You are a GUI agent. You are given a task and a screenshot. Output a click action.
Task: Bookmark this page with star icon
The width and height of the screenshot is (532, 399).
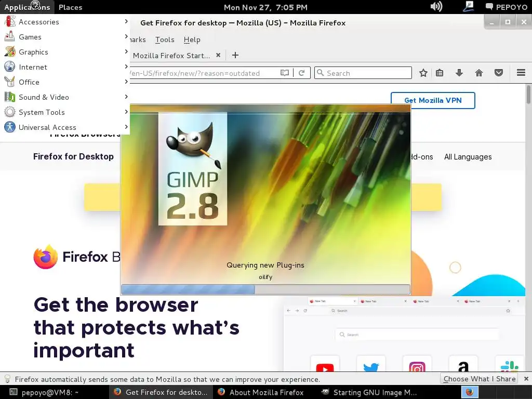[423, 73]
